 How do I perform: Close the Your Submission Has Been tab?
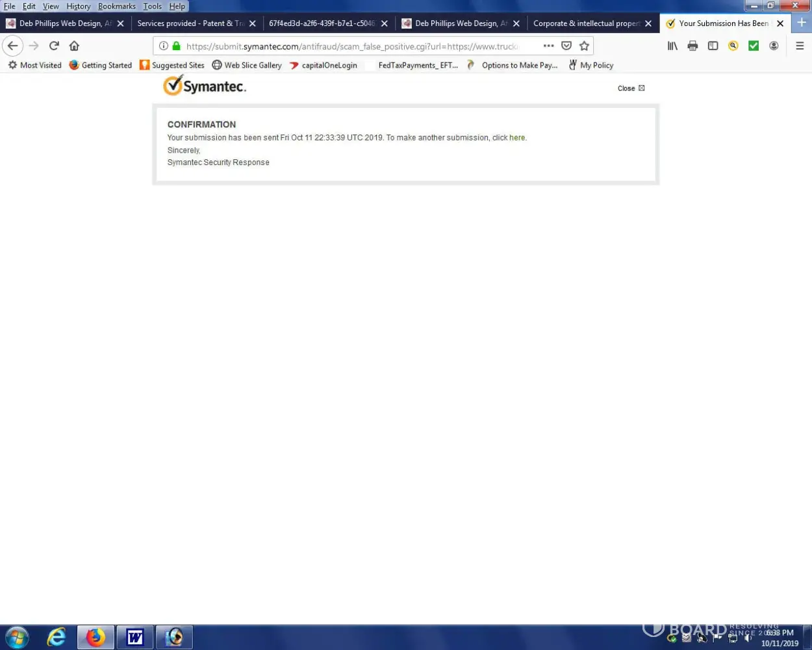780,23
